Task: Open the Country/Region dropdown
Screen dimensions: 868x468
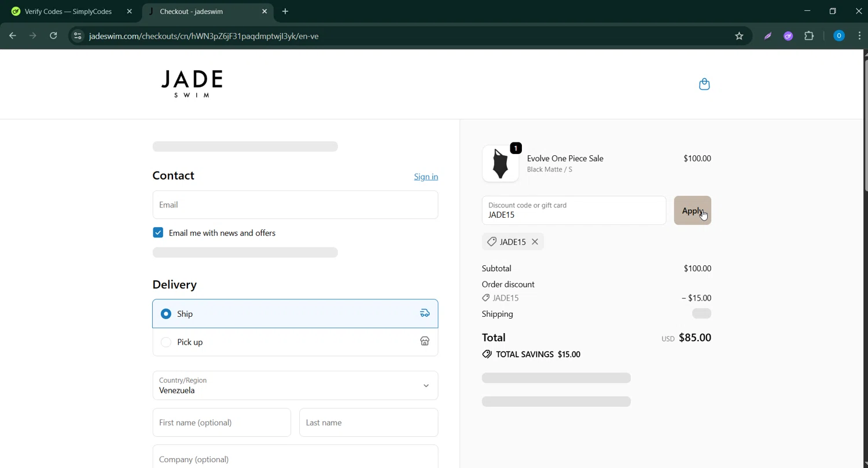Action: tap(295, 385)
